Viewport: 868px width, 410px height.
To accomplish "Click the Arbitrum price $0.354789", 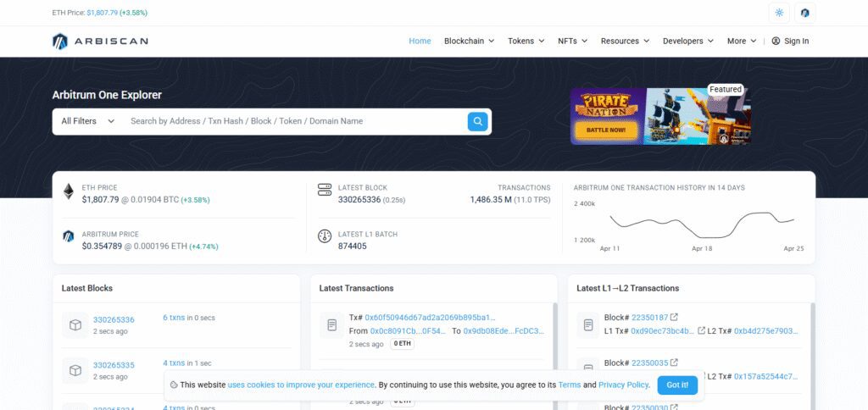I will click(102, 247).
